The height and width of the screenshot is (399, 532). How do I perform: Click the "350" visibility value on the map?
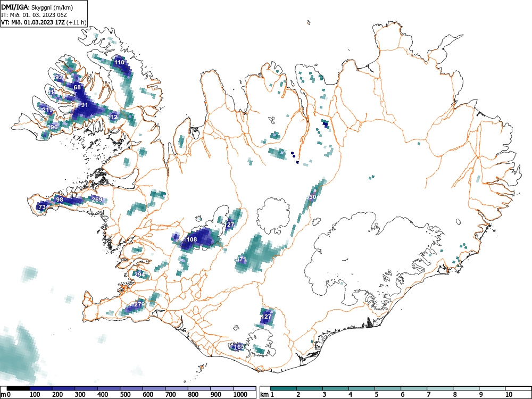coord(311,197)
